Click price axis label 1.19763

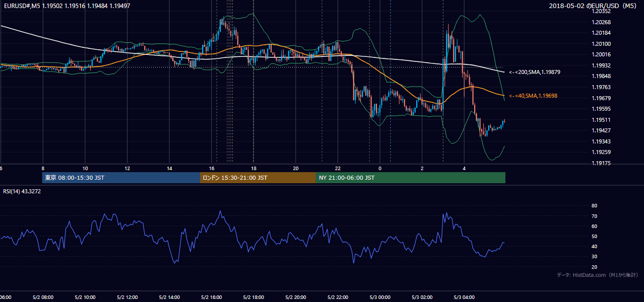[602, 87]
